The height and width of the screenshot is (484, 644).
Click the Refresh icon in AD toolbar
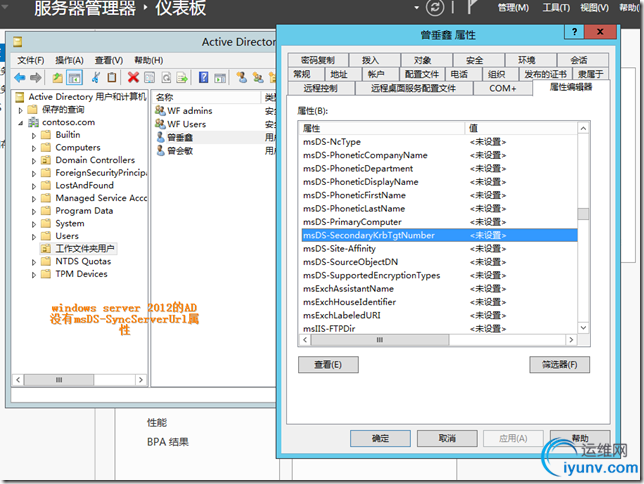(166, 77)
